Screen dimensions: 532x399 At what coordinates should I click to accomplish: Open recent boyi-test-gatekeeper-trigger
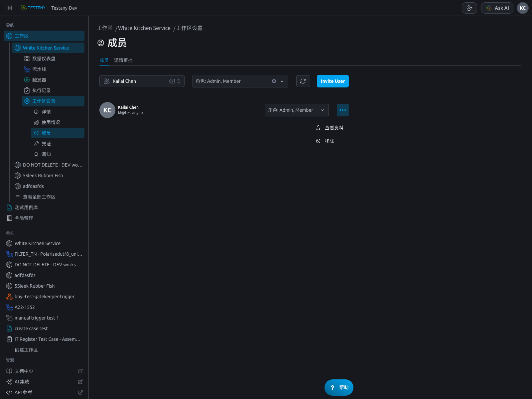pos(44,297)
